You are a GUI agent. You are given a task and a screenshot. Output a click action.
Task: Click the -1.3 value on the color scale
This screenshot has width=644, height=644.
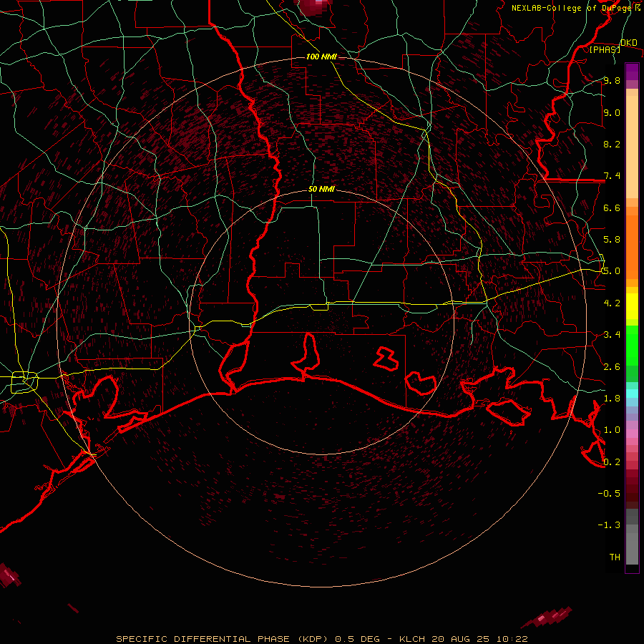[x=609, y=525]
